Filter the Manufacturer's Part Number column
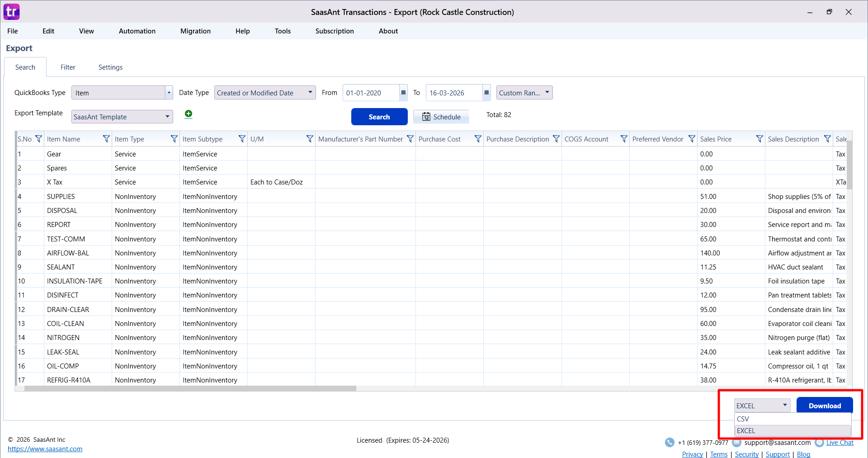The width and height of the screenshot is (868, 458). click(x=410, y=139)
